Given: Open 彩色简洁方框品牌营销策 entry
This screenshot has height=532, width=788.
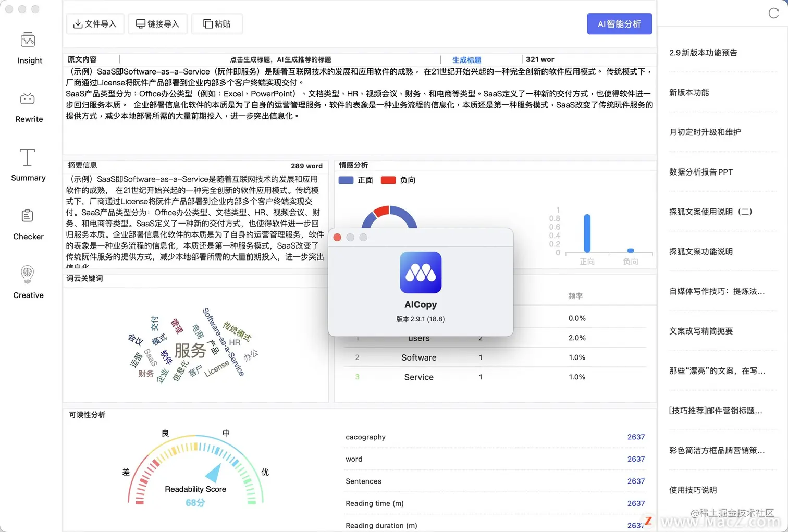Looking at the screenshot, I should 717,450.
